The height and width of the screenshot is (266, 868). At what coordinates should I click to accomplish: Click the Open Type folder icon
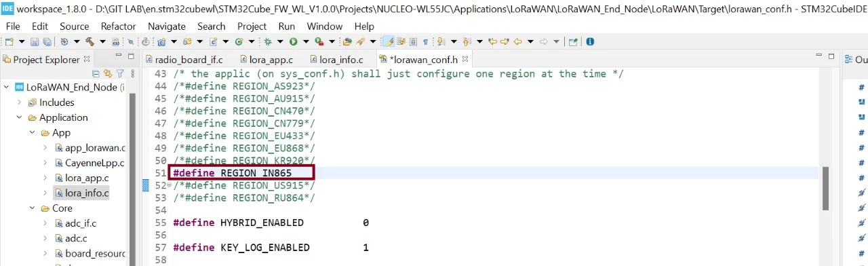tap(347, 41)
